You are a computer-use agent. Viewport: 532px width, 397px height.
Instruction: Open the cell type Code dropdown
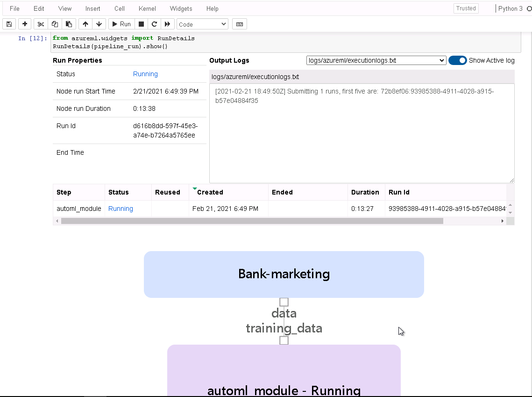(x=203, y=24)
